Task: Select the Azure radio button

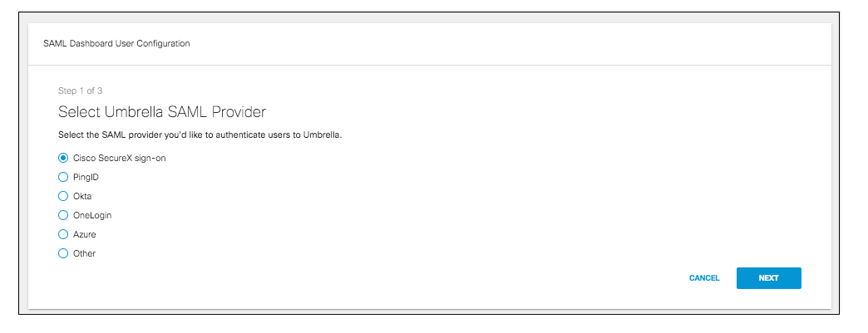Action: click(x=63, y=234)
